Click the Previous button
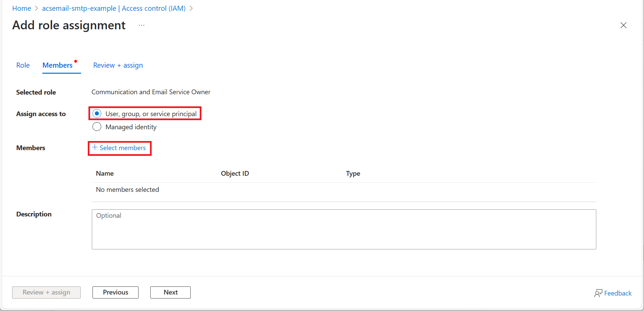 pyautogui.click(x=115, y=292)
